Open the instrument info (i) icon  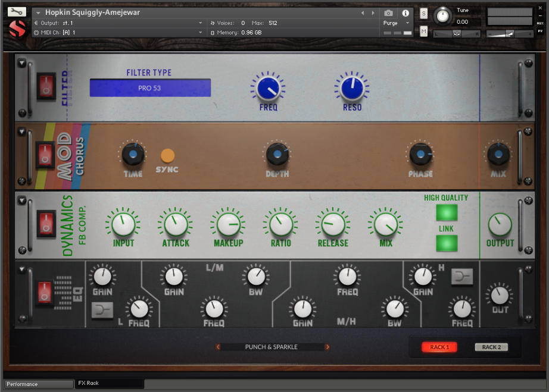[405, 13]
